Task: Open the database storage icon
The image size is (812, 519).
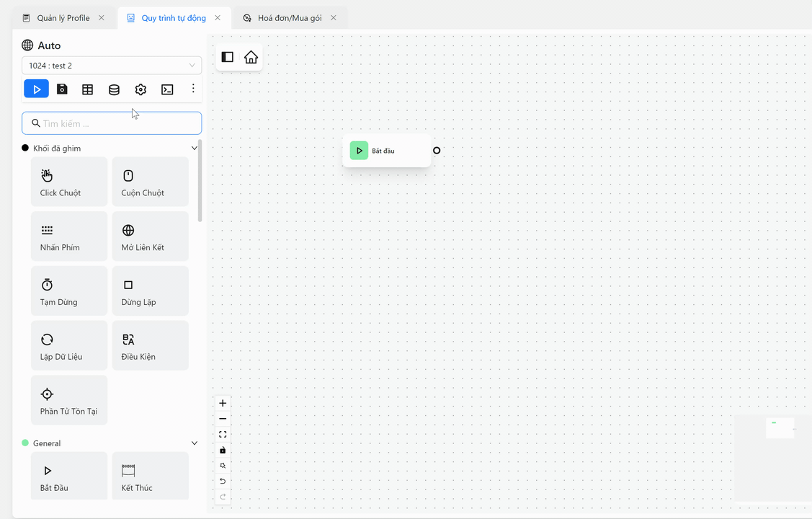Action: coord(114,88)
